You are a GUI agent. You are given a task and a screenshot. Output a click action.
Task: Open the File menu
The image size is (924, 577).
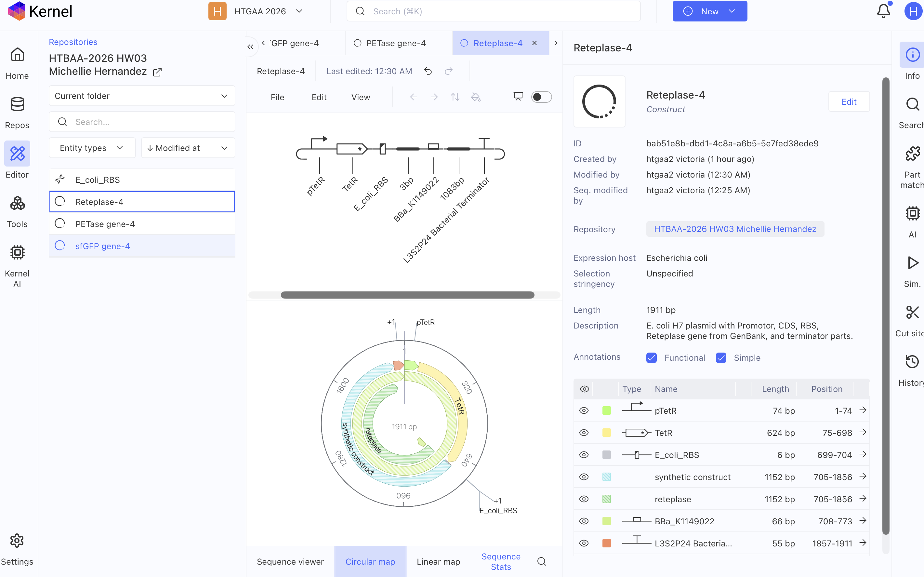pyautogui.click(x=277, y=97)
